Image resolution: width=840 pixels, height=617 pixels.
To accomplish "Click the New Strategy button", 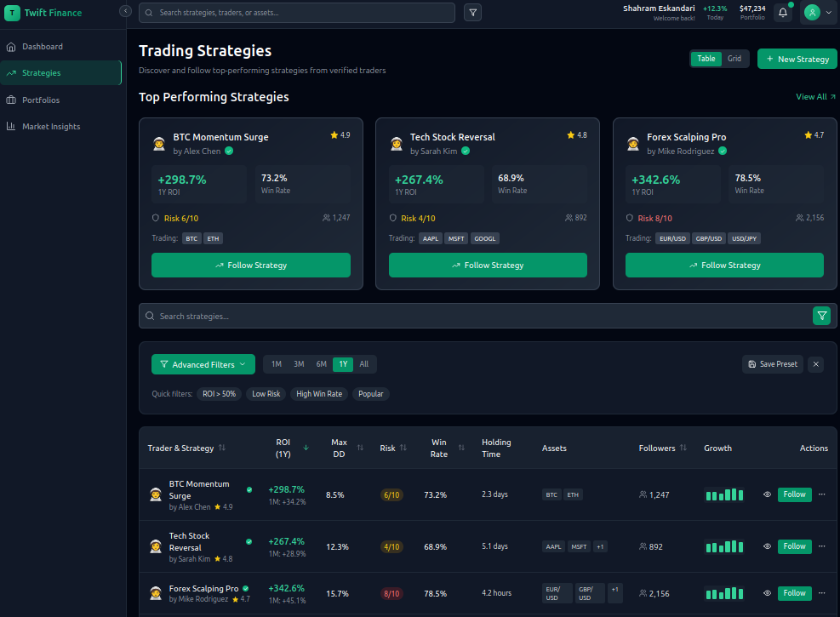I will 797,59.
